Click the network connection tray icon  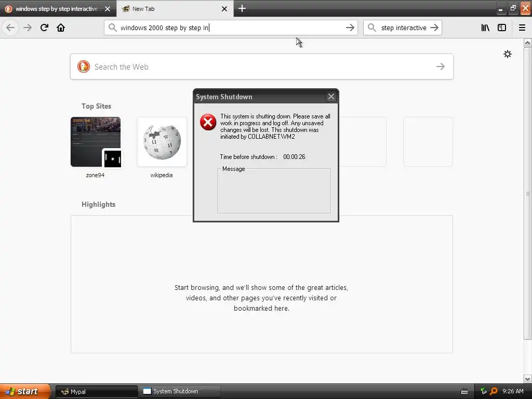[x=484, y=391]
